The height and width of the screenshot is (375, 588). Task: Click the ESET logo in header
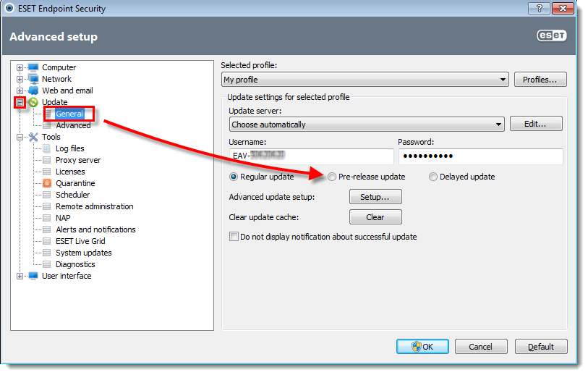552,35
